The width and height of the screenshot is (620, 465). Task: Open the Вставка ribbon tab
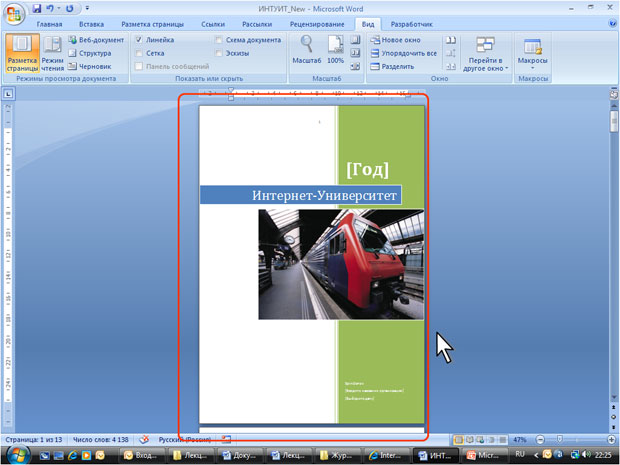(91, 23)
